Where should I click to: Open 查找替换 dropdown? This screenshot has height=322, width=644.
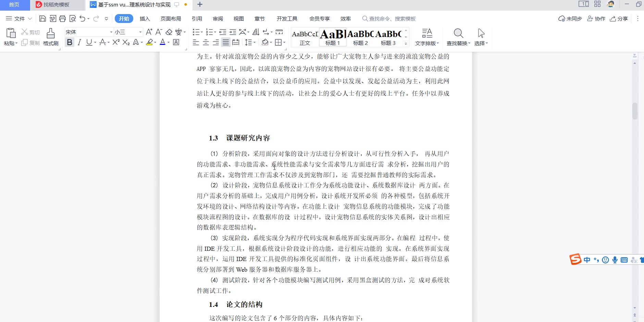click(469, 44)
